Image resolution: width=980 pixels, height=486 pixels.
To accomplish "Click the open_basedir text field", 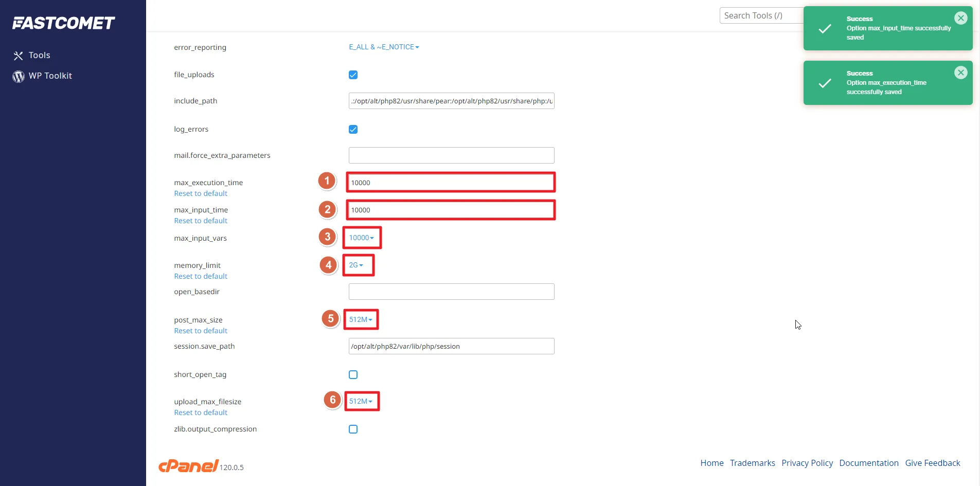I will [451, 292].
